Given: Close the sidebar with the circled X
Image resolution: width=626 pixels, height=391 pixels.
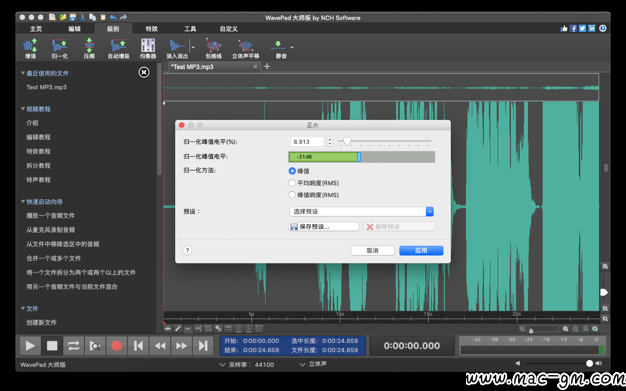Looking at the screenshot, I should tap(144, 72).
